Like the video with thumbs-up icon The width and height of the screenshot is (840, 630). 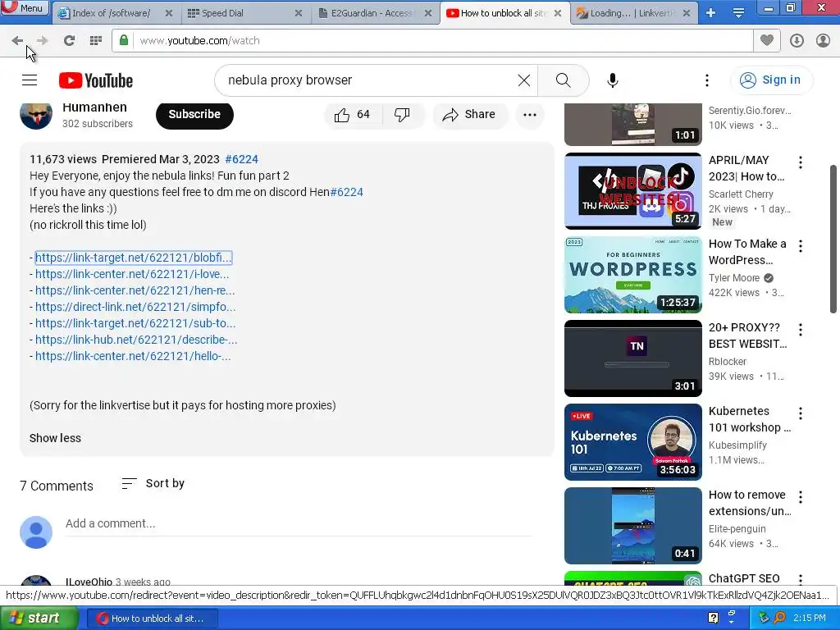click(x=353, y=114)
